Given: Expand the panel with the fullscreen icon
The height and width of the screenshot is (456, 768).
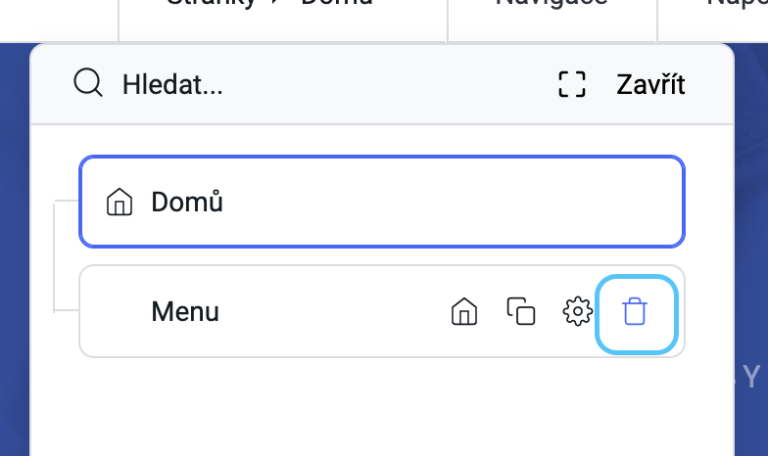Looking at the screenshot, I should 572,84.
